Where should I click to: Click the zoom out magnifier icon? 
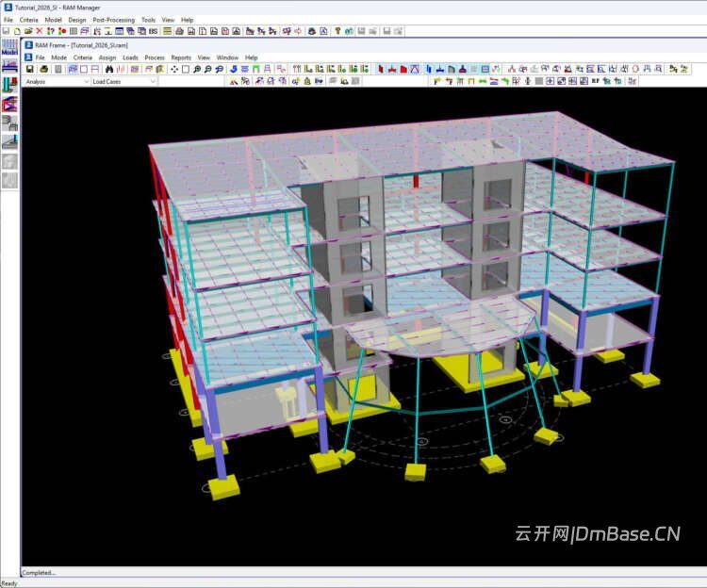tap(208, 69)
